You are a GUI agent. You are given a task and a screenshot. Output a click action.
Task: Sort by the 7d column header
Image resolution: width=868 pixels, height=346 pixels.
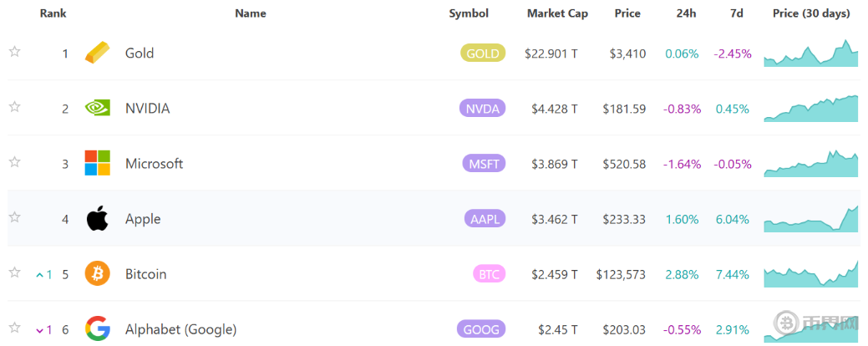click(736, 13)
